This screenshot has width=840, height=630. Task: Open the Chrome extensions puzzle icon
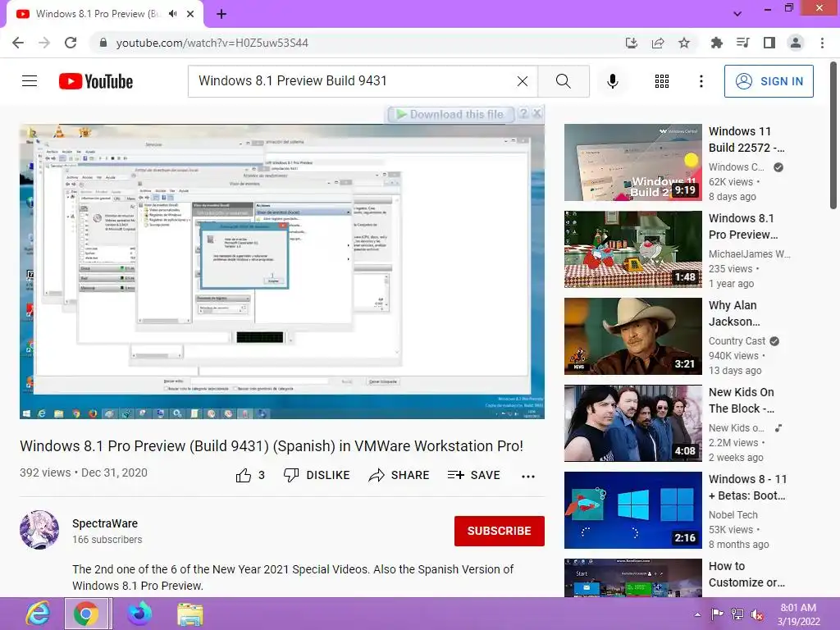tap(716, 43)
